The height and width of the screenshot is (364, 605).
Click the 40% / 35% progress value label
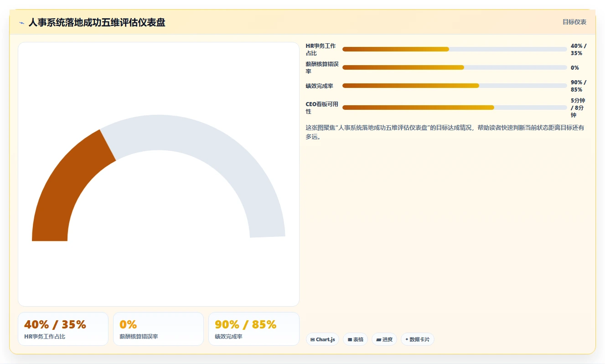coord(579,49)
